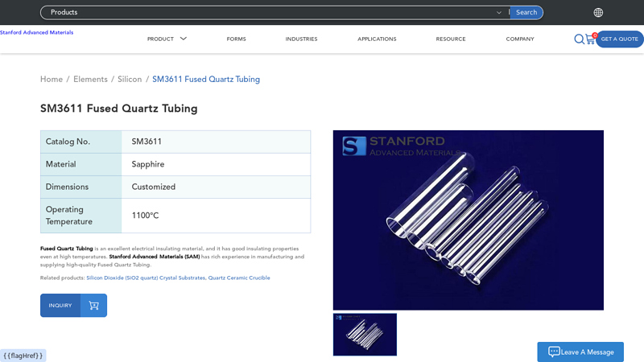Click the INQUIRY button
Screen dimensions: 644x362
[60, 306]
